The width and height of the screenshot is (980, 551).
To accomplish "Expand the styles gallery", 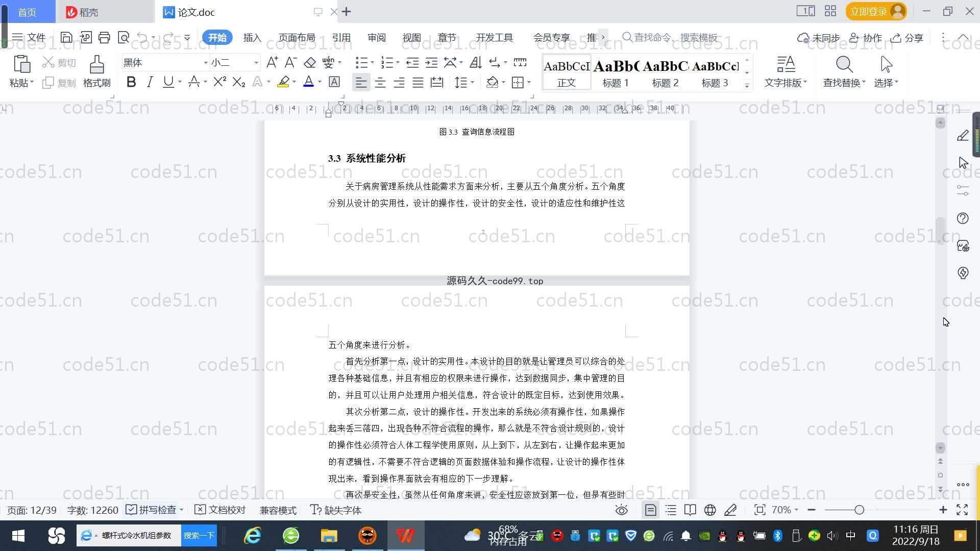I will click(747, 86).
